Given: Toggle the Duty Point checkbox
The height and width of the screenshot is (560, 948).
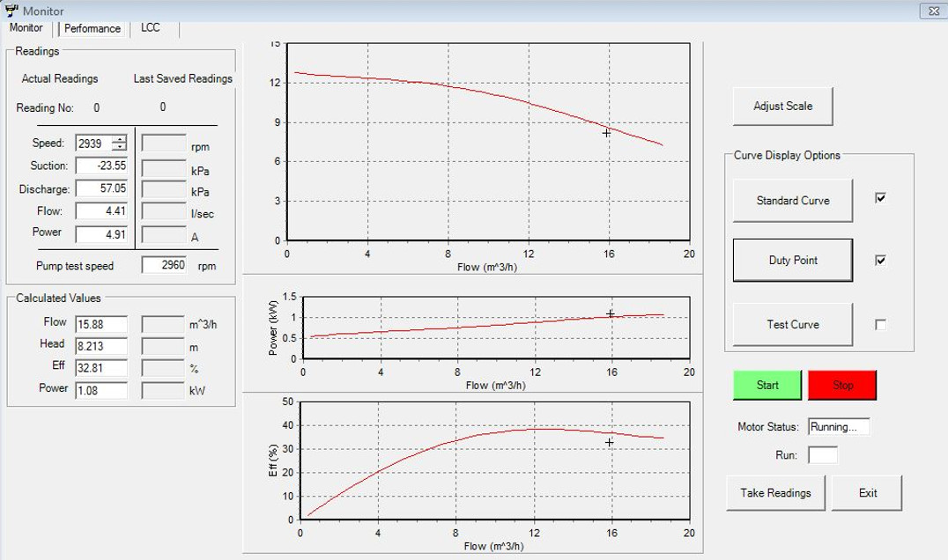Looking at the screenshot, I should click(x=880, y=260).
